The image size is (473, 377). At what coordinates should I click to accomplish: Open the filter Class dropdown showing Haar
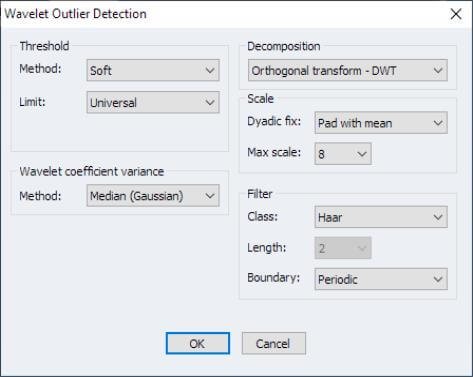pos(381,217)
